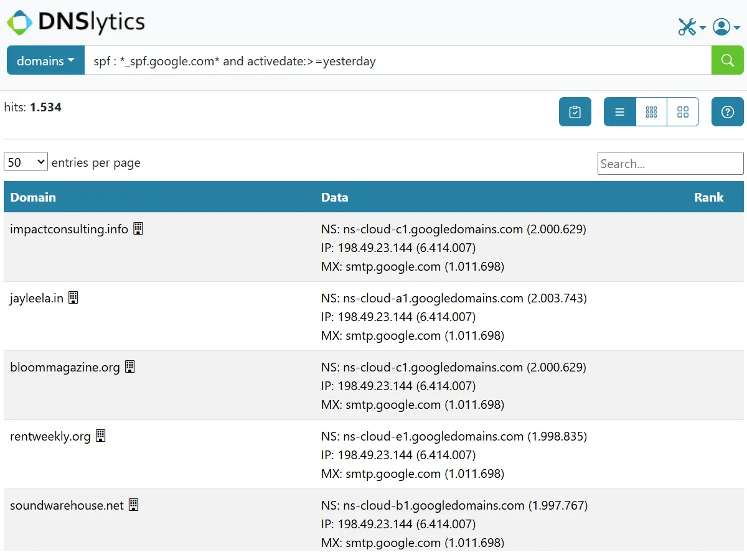Click building icon next to soundwarehouse.net

tap(134, 505)
